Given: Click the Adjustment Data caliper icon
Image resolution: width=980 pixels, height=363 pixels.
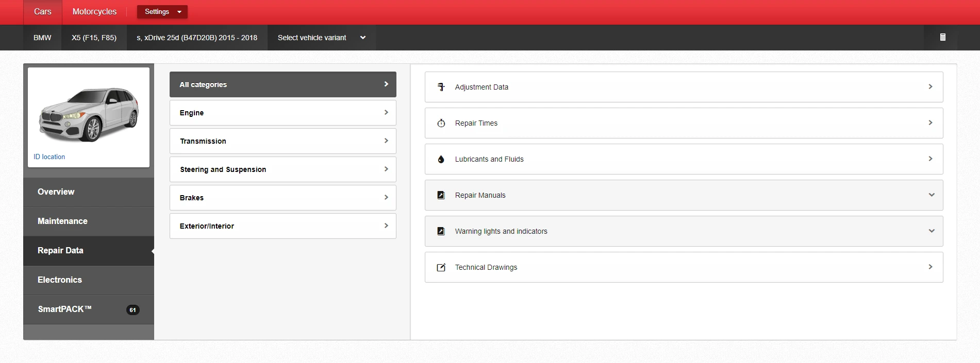Looking at the screenshot, I should [x=441, y=87].
